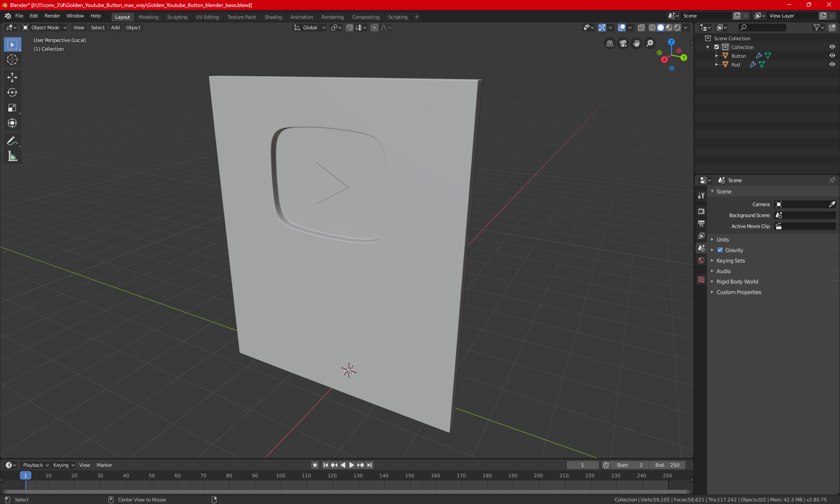Viewport: 840px width, 504px height.
Task: Expand the Audio panel
Action: pos(723,271)
